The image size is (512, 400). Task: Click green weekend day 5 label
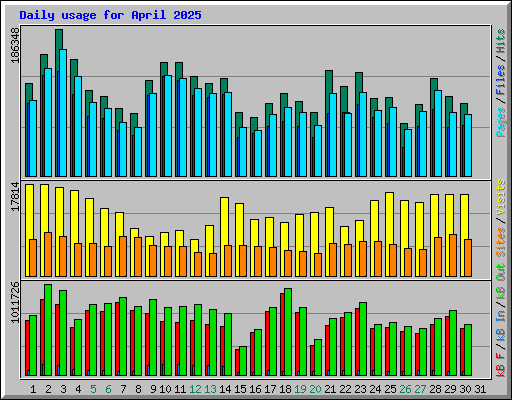(x=93, y=389)
